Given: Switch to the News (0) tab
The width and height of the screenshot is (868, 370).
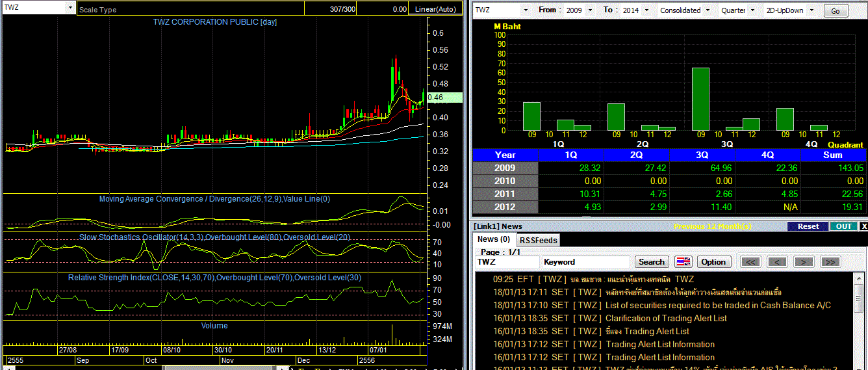Looking at the screenshot, I should [x=493, y=239].
